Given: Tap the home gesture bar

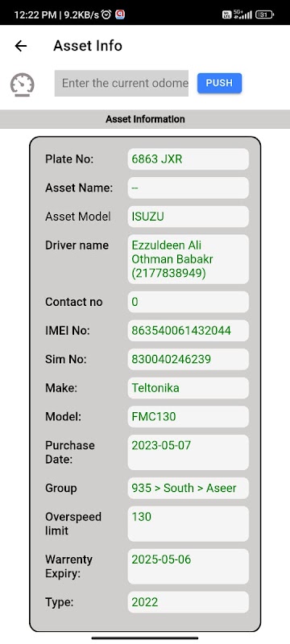Looking at the screenshot, I should (x=145, y=638).
